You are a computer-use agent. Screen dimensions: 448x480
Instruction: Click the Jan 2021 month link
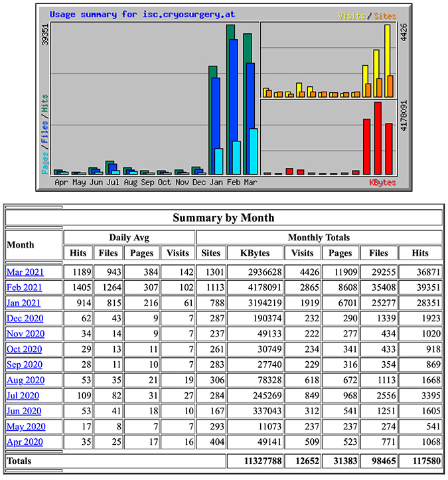pos(25,303)
